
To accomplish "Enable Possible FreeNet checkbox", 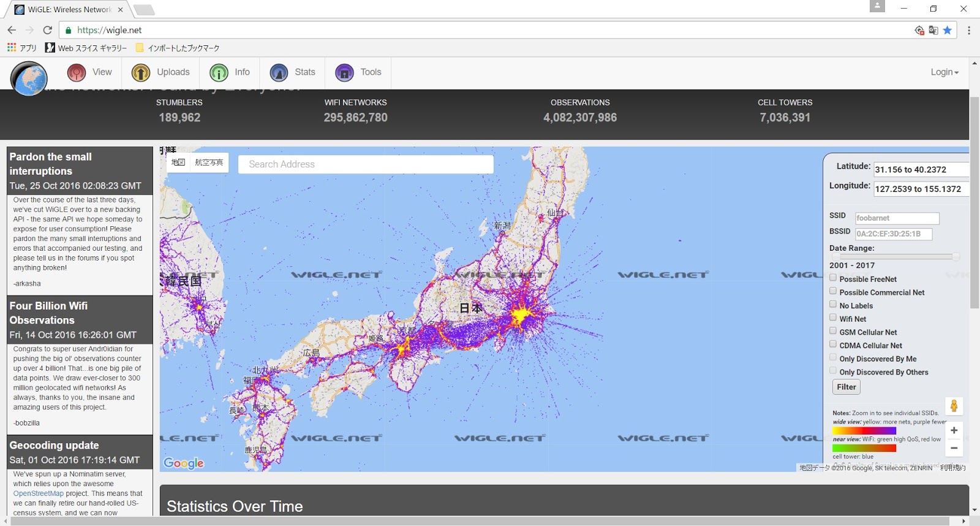I will pos(833,278).
